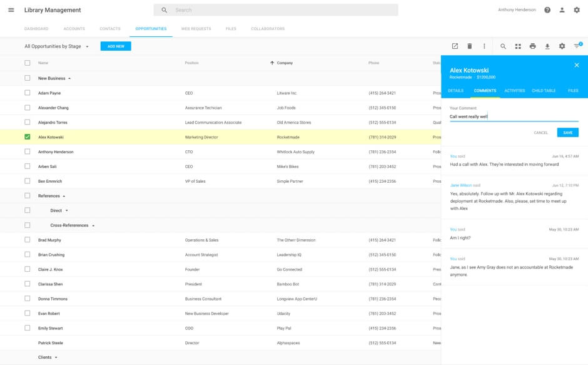Click the Add New button
588x365 pixels.
tap(116, 46)
